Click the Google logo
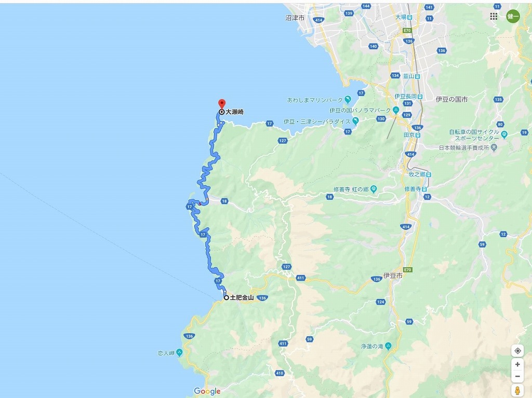This screenshot has width=532, height=398. click(x=207, y=392)
